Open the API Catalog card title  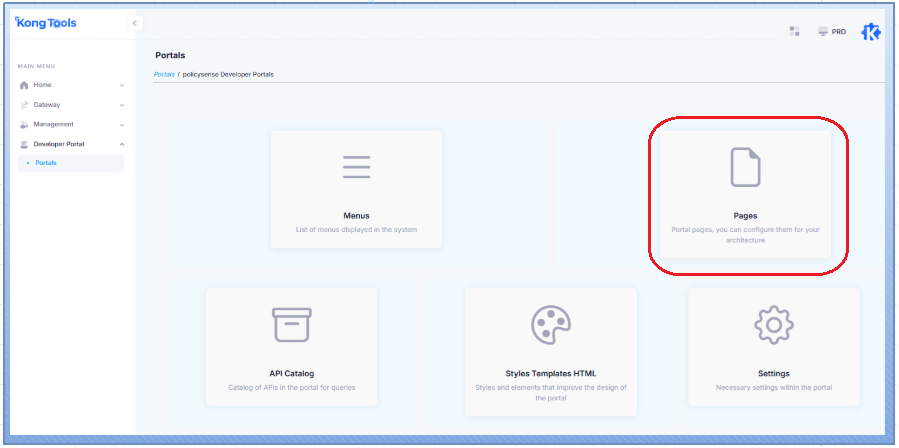coord(292,373)
